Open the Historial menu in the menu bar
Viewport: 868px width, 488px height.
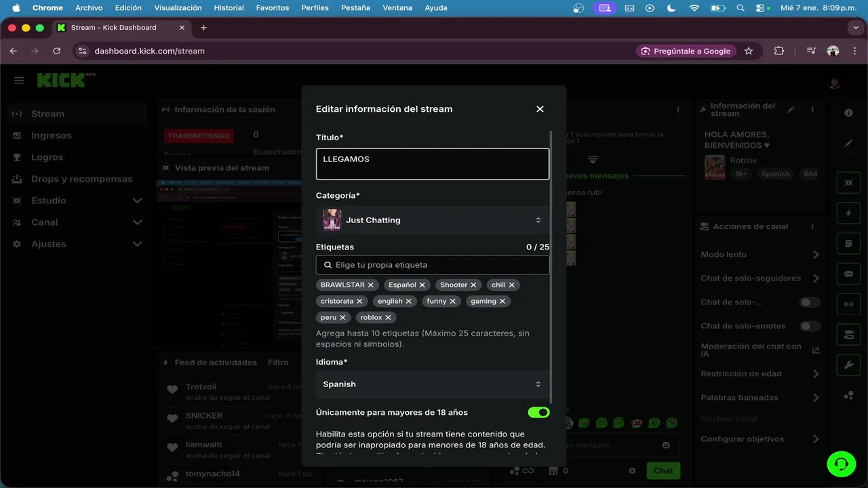pyautogui.click(x=229, y=8)
